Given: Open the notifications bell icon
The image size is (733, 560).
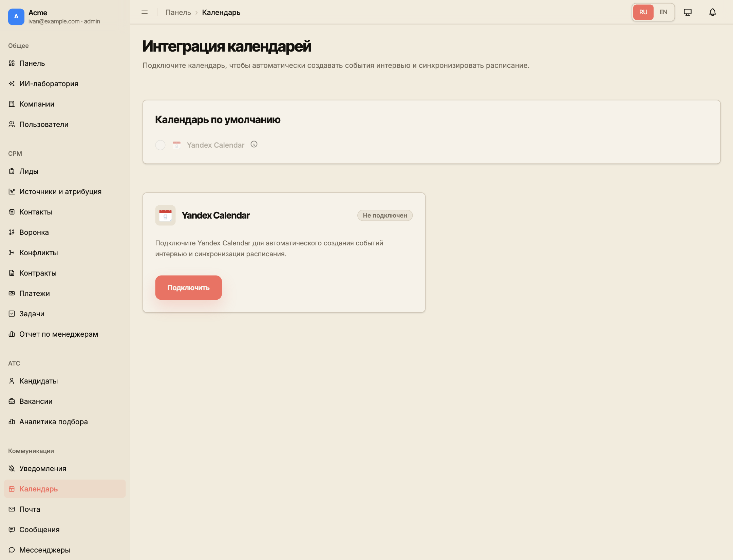Looking at the screenshot, I should tap(713, 12).
